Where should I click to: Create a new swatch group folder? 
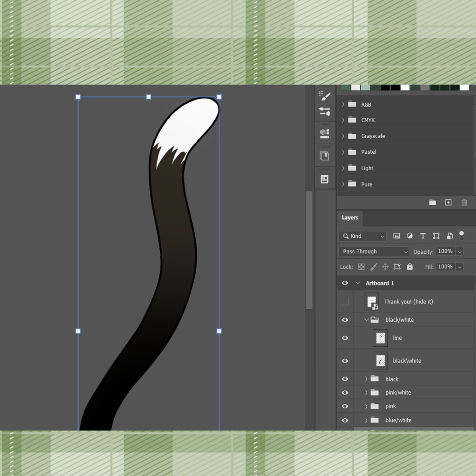[x=432, y=202]
